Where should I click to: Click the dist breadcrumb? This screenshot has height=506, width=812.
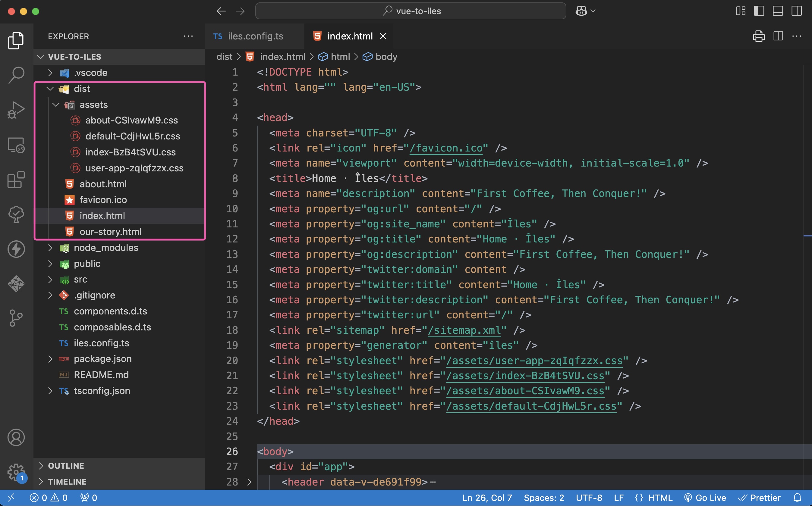(x=224, y=57)
